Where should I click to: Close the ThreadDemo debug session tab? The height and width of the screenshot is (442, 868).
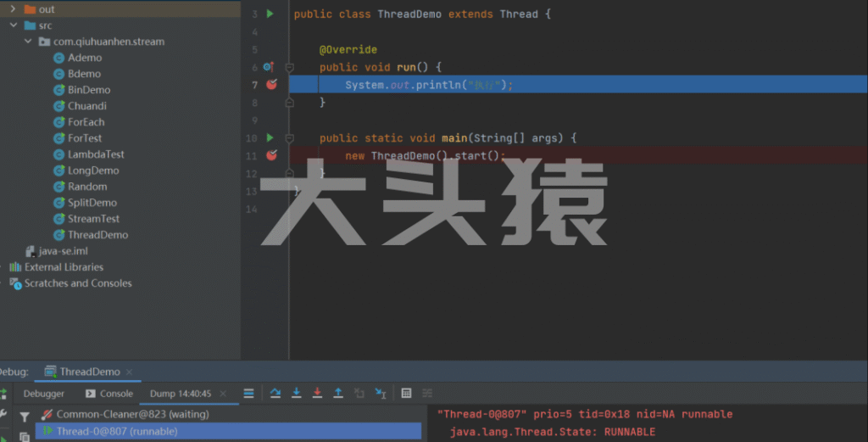pos(129,372)
